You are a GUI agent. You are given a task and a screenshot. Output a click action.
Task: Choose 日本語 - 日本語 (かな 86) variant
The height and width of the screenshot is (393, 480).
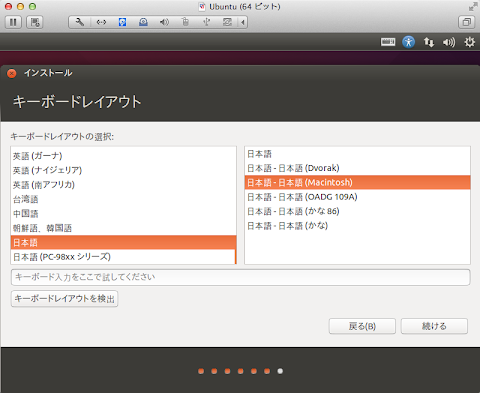click(357, 211)
